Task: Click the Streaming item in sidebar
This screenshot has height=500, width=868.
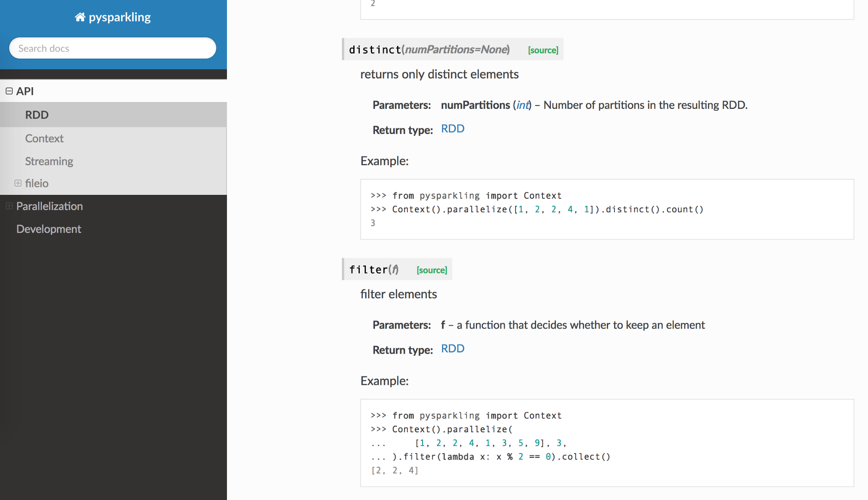Action: 49,161
